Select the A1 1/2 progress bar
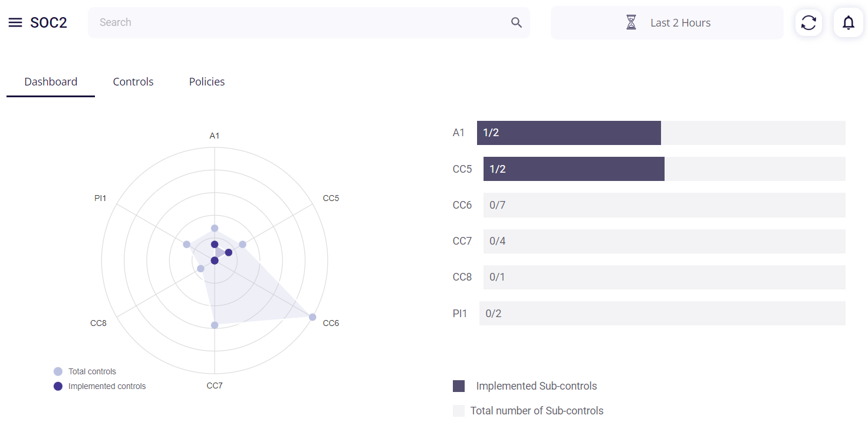Viewport: 868px width, 425px height. pos(661,133)
